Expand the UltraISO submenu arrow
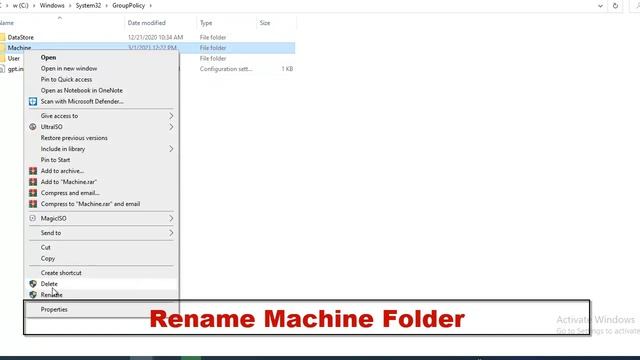The height and width of the screenshot is (360, 640). coord(171,127)
